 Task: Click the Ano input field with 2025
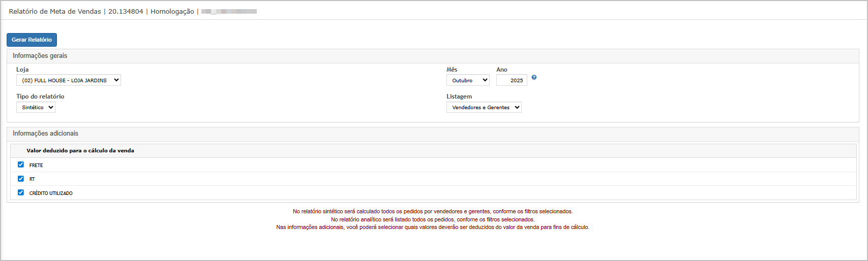(511, 80)
